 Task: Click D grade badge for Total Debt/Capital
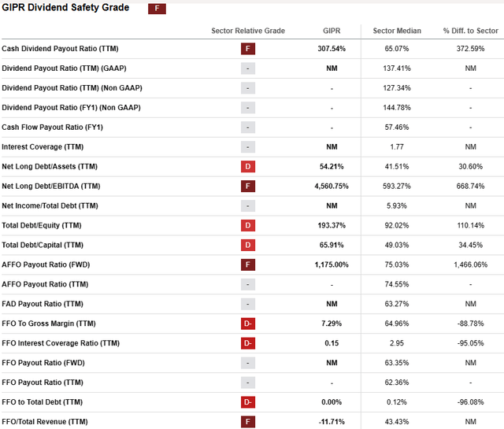point(248,245)
